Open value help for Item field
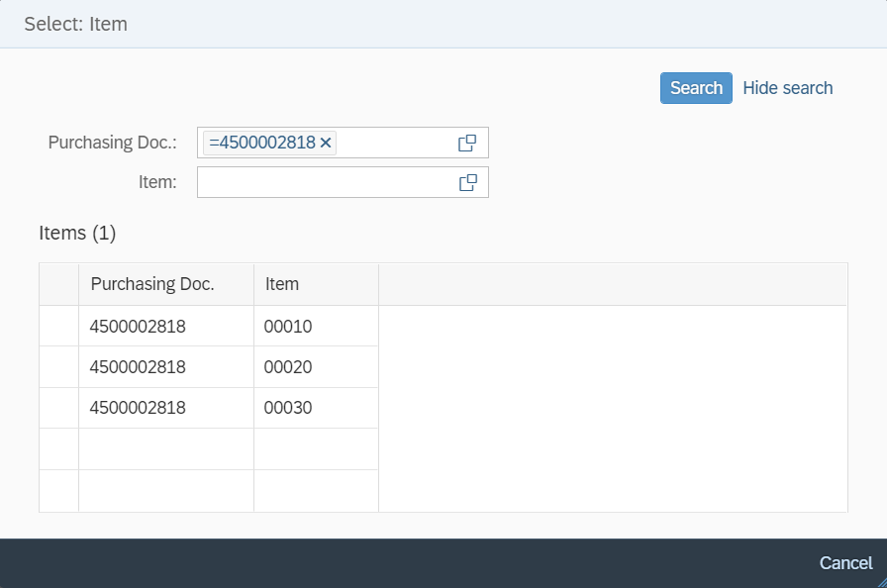The width and height of the screenshot is (887, 588). point(467,182)
